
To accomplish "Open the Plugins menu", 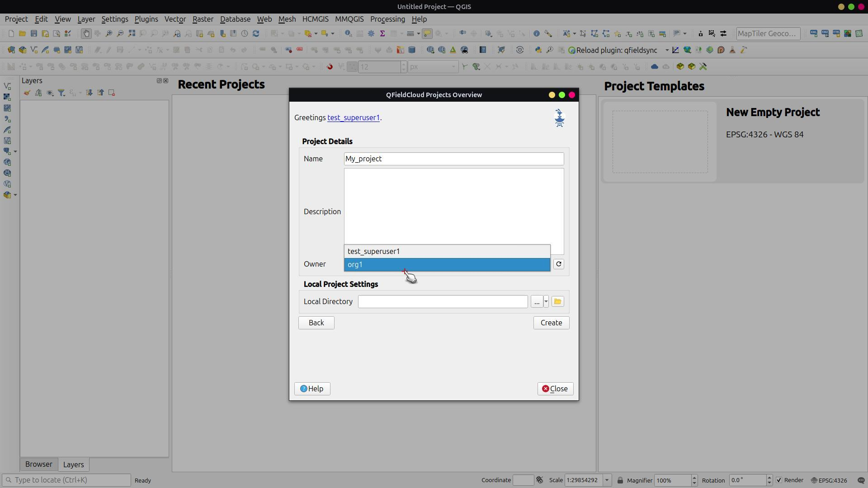I will (146, 19).
